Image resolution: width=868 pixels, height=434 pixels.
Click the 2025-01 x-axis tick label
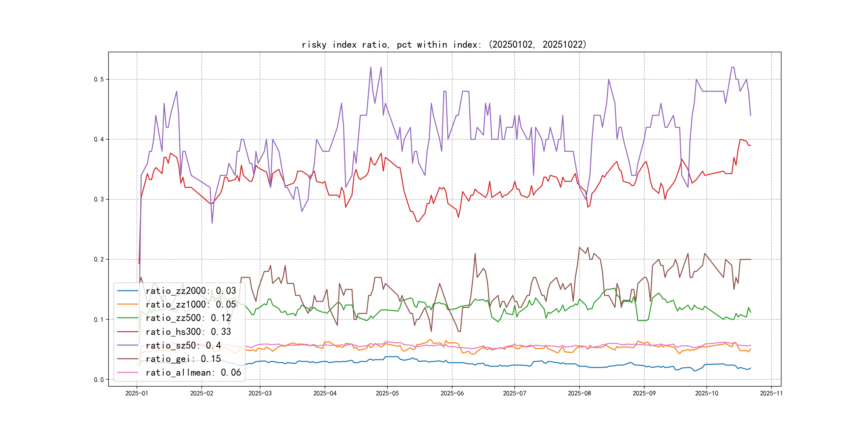136,393
